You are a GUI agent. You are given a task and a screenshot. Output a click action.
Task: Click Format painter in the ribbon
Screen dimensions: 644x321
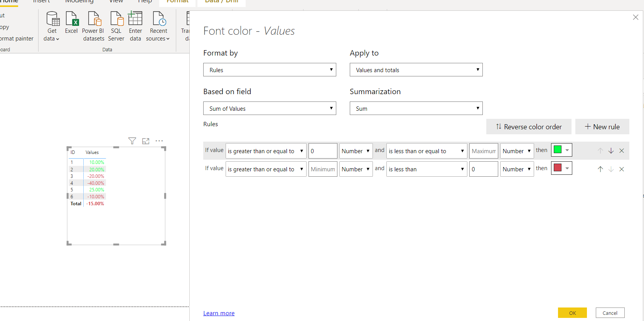click(x=17, y=39)
